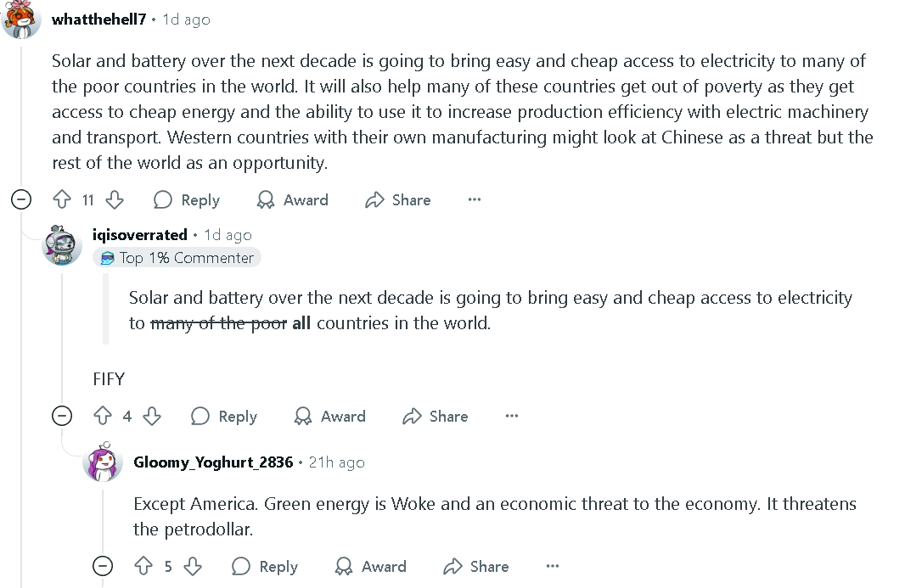Viewport: 905px width, 588px height.
Task: Upvote whatthehell7's comment
Action: pyautogui.click(x=62, y=200)
